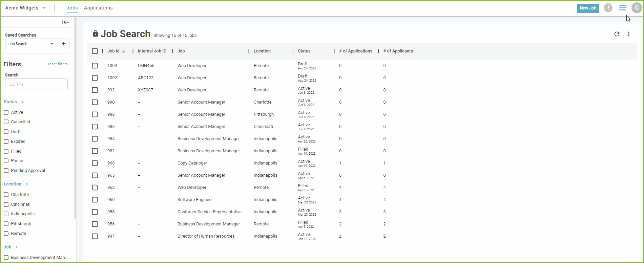Open the three-dot options menu
This screenshot has height=263, width=644.
coord(629,34)
